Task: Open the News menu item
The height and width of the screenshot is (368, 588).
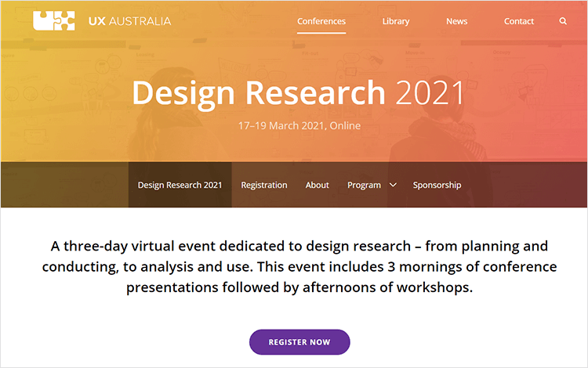Action: click(x=456, y=21)
